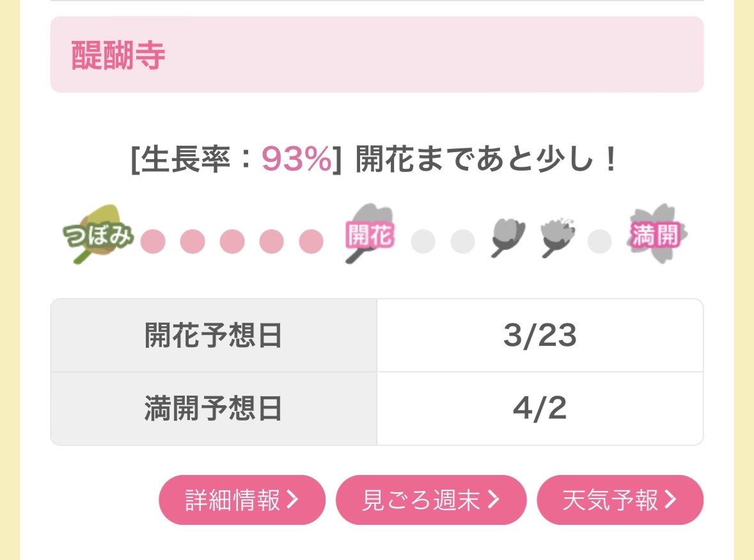Click the green つぼみ bud icon
The image size is (754, 560).
click(99, 235)
